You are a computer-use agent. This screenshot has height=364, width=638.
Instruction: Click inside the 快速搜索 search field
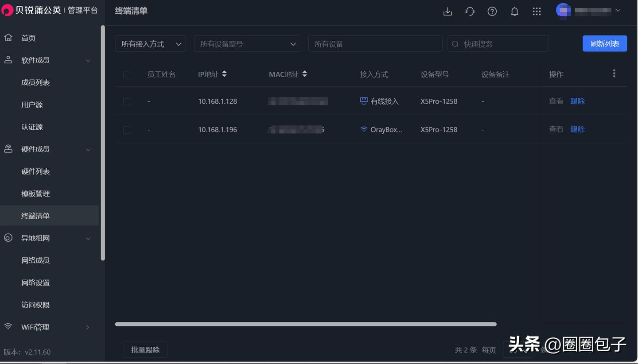pyautogui.click(x=498, y=43)
